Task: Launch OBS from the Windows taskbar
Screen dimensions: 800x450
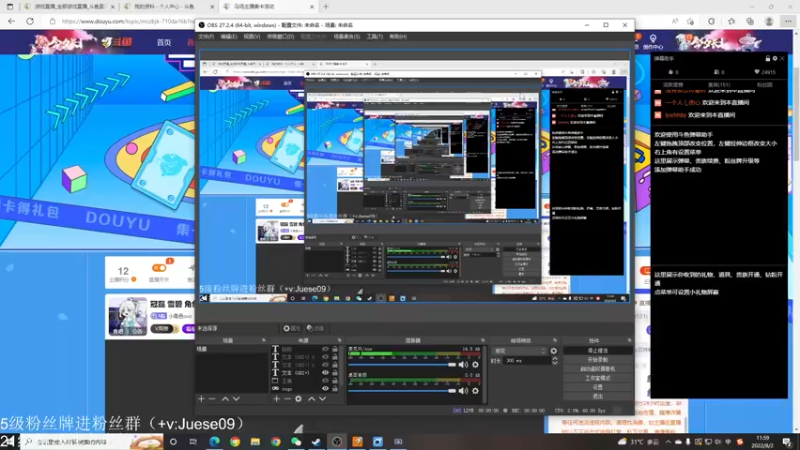Action: pos(337,442)
